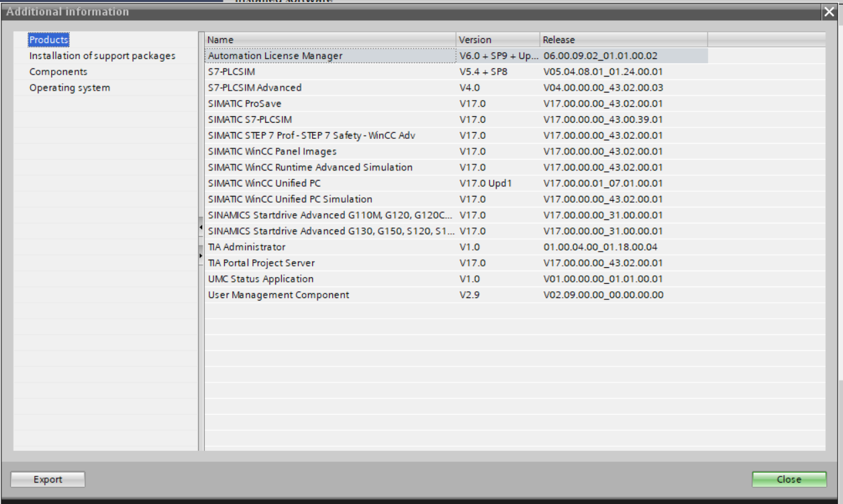The image size is (843, 504).
Task: Click release V02.09.00.00_00.00.00.00 cell
Action: 624,295
